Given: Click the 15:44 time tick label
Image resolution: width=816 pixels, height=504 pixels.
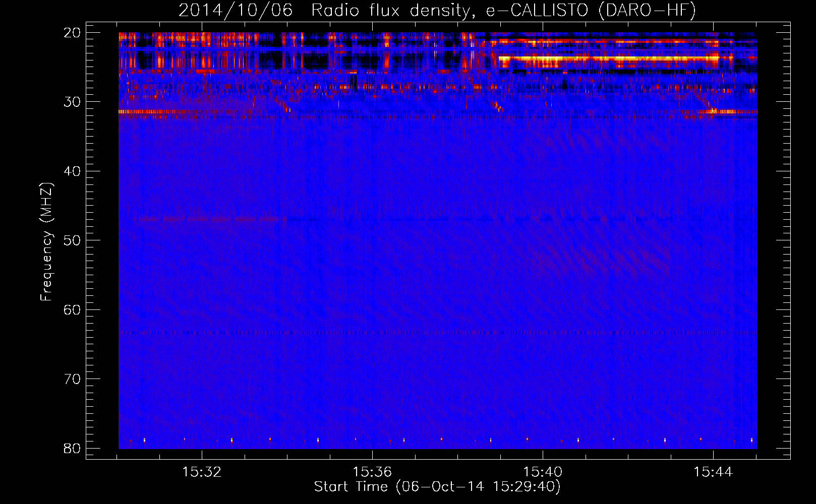Looking at the screenshot, I should [x=713, y=472].
